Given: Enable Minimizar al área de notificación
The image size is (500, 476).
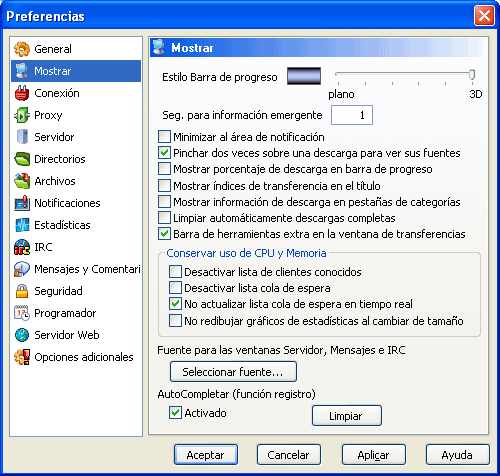Looking at the screenshot, I should point(164,137).
